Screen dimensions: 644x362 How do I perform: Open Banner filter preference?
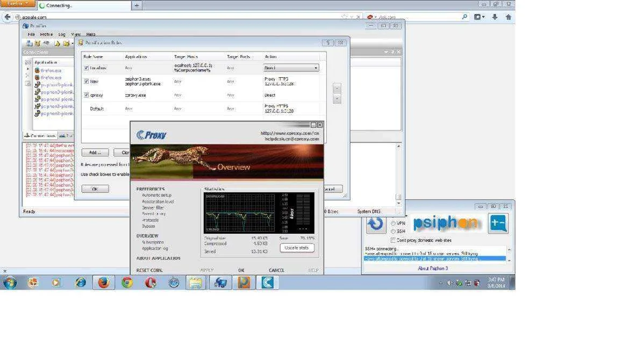pyautogui.click(x=153, y=208)
